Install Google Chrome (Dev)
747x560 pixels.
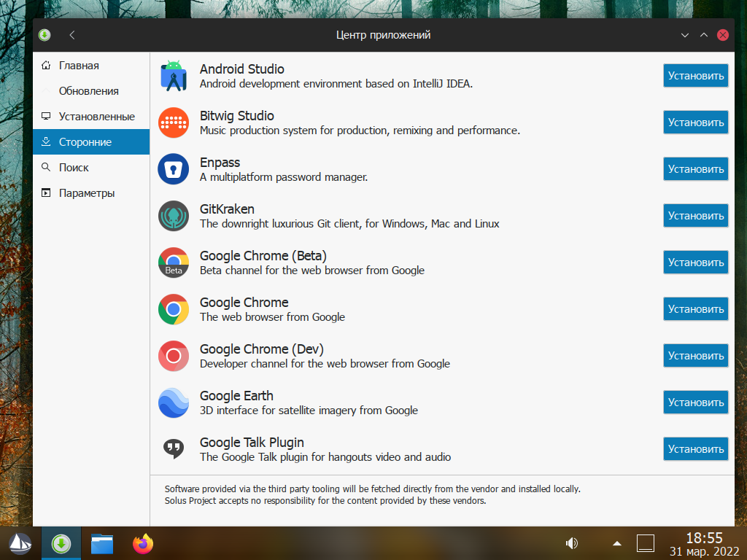(695, 356)
